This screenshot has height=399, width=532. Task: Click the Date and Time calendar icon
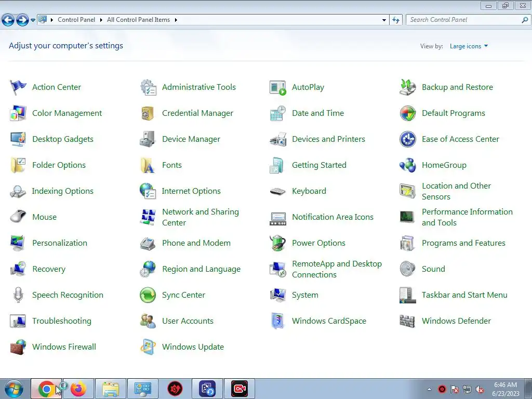278,113
